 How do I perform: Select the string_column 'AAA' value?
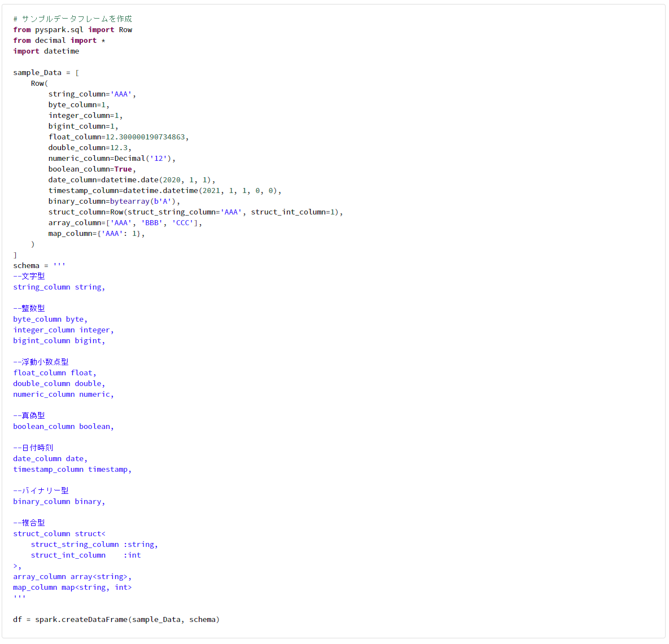tap(120, 94)
